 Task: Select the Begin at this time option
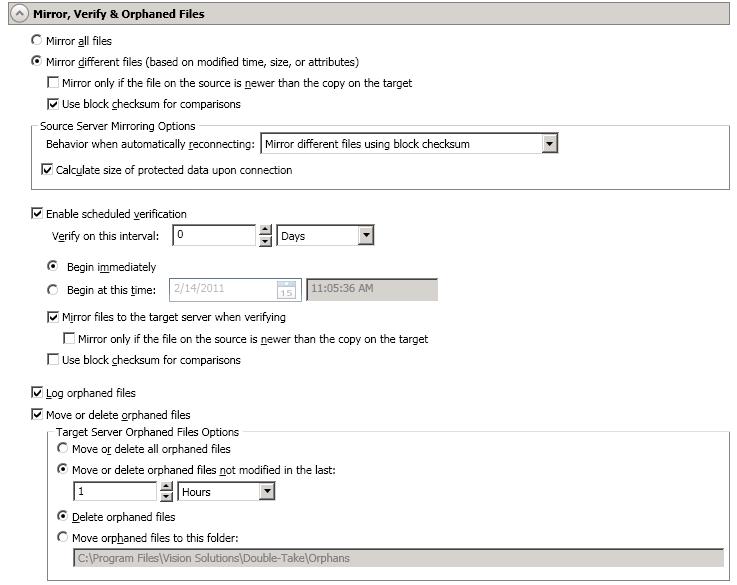coord(54,290)
